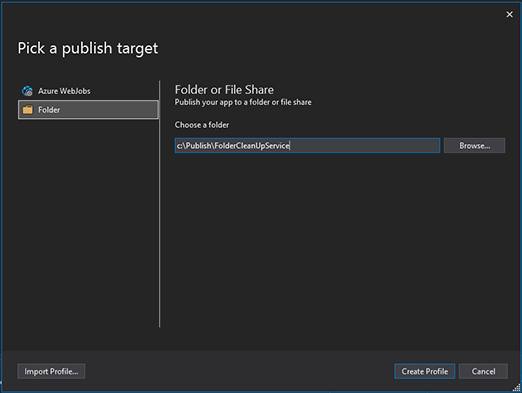522x393 pixels.
Task: Click the 'Choose a folder' label
Action: pyautogui.click(x=202, y=125)
